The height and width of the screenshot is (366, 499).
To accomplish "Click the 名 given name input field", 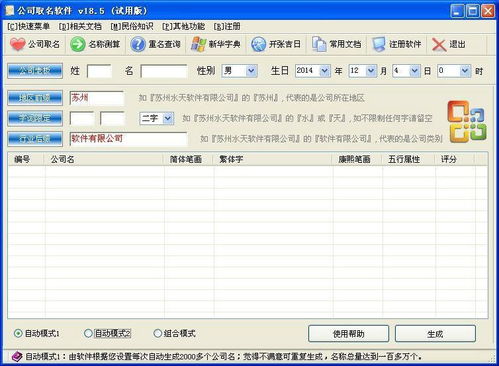I will [x=164, y=71].
